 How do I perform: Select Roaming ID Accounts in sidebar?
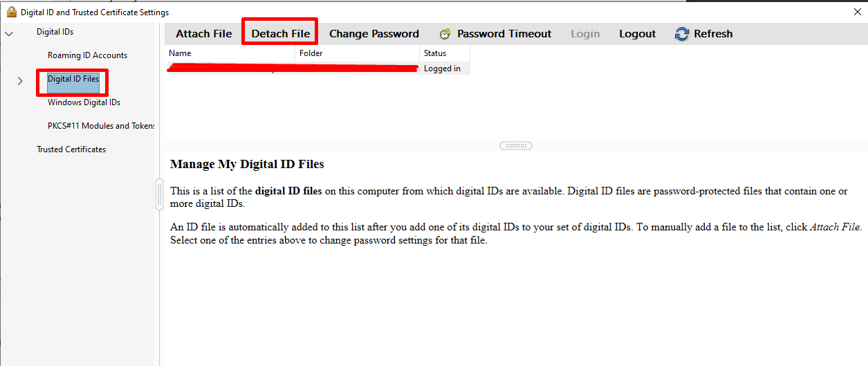coord(87,55)
